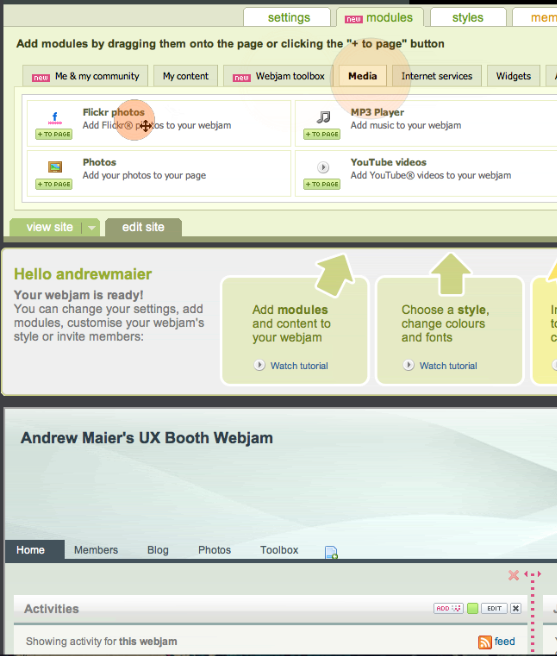557x656 pixels.
Task: Add YouTube videos with + to page button
Action: tap(322, 184)
